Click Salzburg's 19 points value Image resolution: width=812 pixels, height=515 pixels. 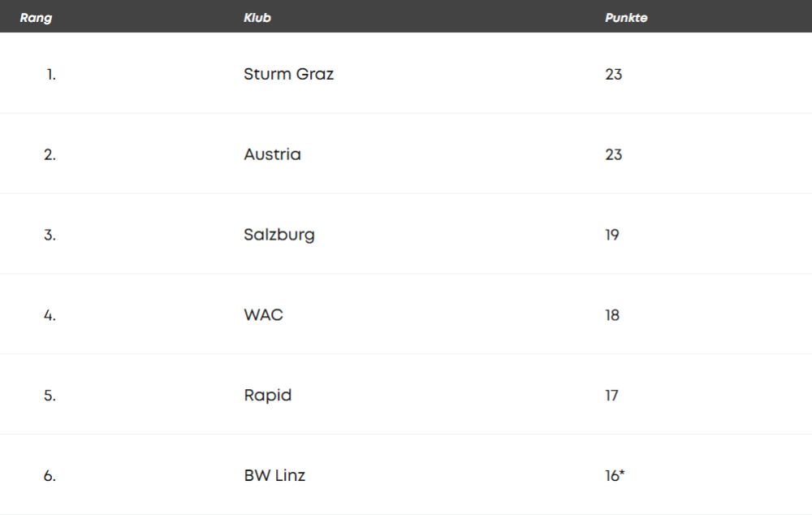pos(612,235)
